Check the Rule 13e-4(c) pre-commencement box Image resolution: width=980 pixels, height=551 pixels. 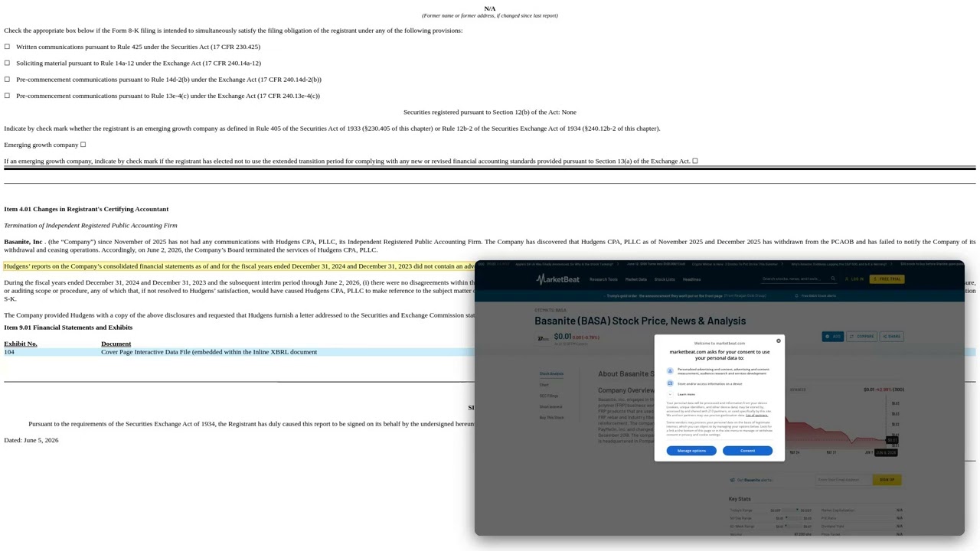[7, 96]
